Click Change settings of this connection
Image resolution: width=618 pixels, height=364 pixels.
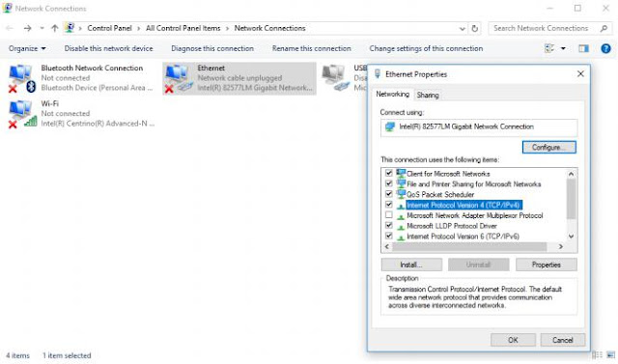tap(426, 48)
